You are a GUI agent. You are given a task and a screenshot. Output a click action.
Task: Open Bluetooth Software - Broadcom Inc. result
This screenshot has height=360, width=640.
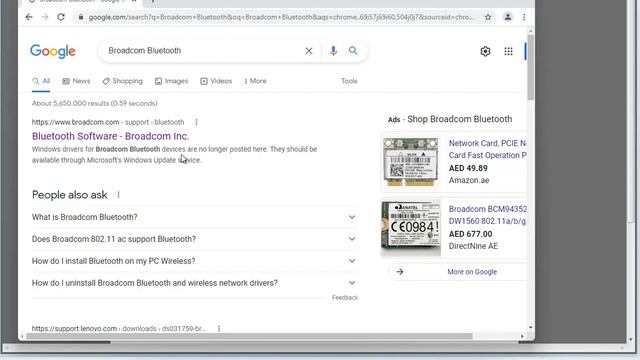coord(111,136)
